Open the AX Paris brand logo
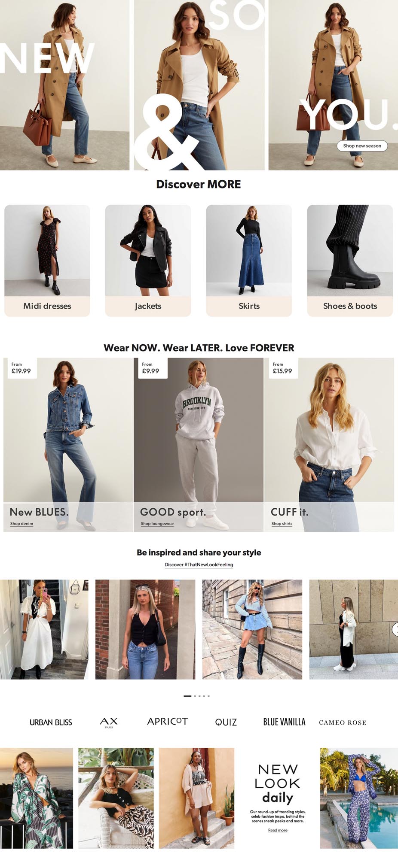This screenshot has width=398, height=868. 109,722
